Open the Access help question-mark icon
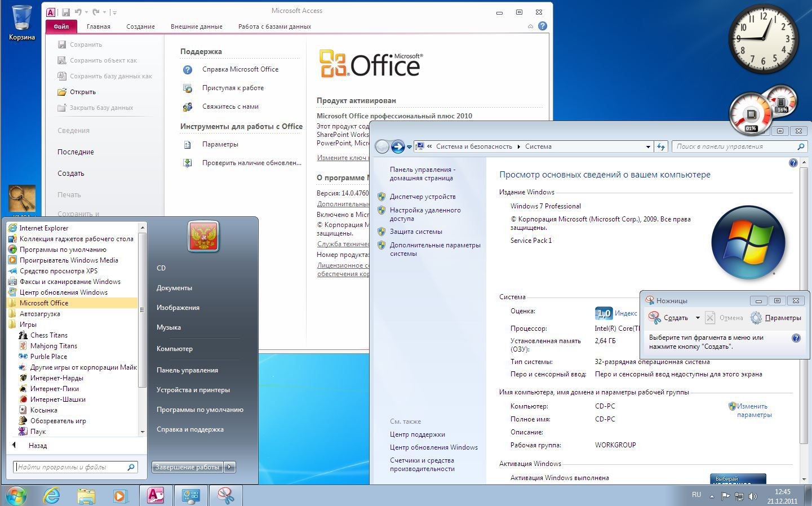This screenshot has height=506, width=812. [542, 26]
